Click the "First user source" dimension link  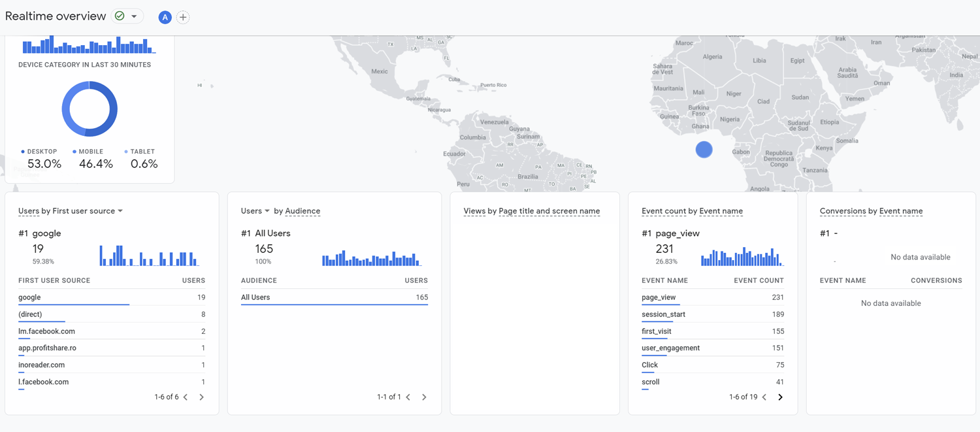[84, 211]
